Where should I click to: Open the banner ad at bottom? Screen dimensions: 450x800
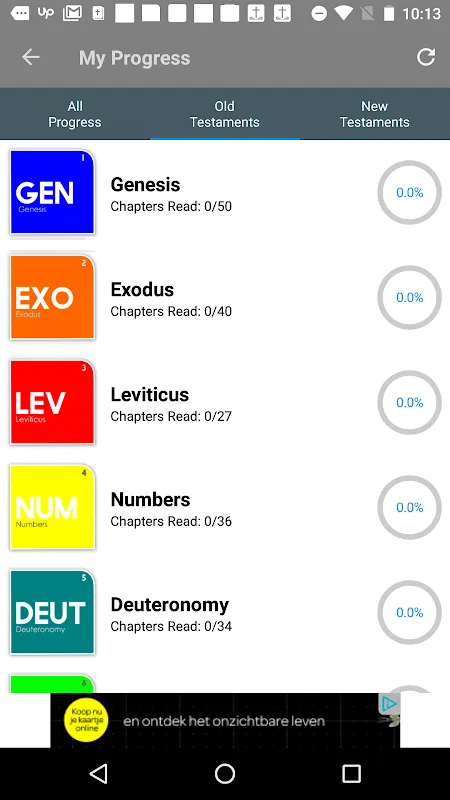pyautogui.click(x=225, y=720)
